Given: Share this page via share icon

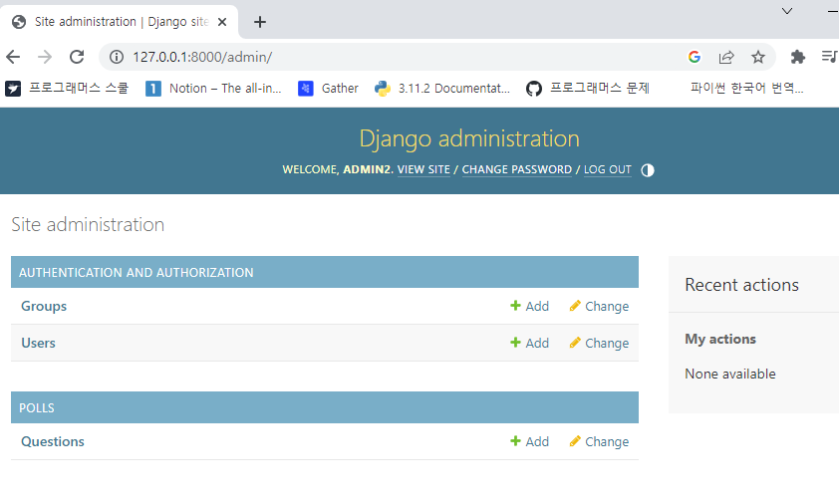Looking at the screenshot, I should pyautogui.click(x=726, y=57).
